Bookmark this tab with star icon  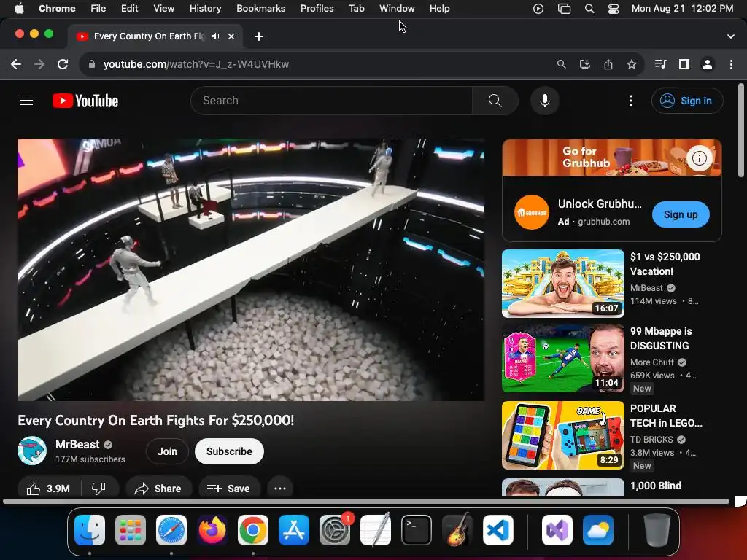click(632, 64)
